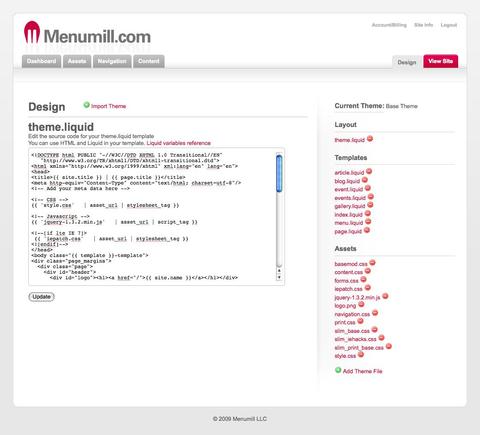Open the print.css asset
The width and height of the screenshot is (480, 435).
pyautogui.click(x=345, y=322)
